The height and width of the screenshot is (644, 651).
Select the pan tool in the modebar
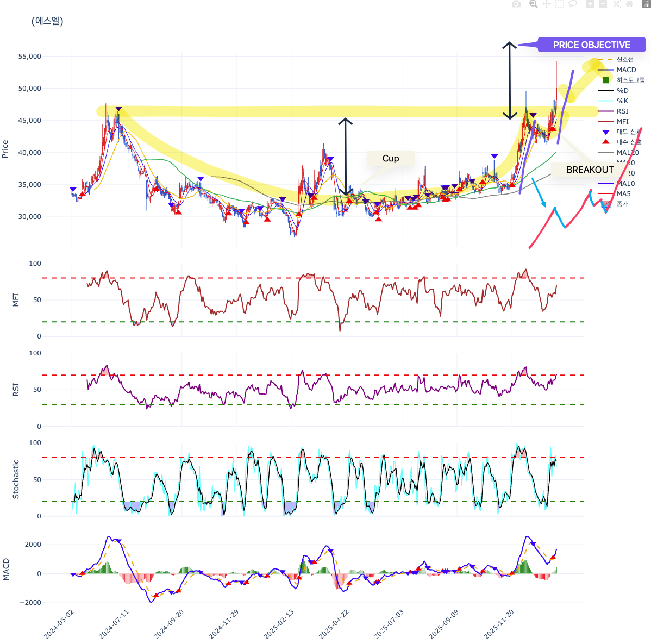coord(548,4)
